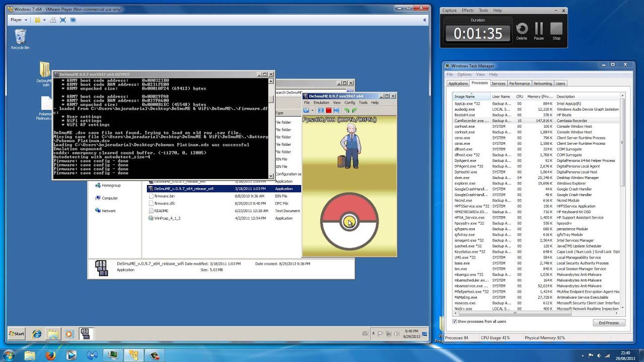Click the Delete recording icon in Camtasia Recorder
The image size is (644, 362).
(522, 29)
